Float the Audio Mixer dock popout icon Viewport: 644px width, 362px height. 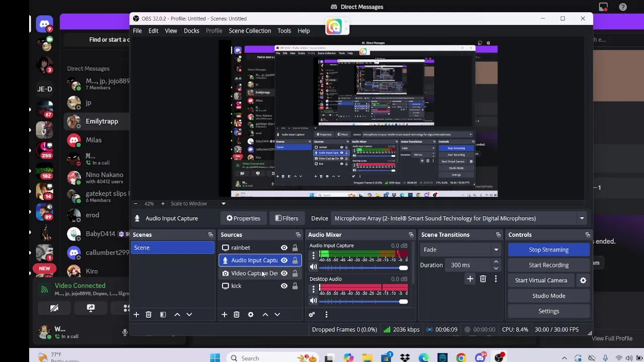tap(411, 235)
